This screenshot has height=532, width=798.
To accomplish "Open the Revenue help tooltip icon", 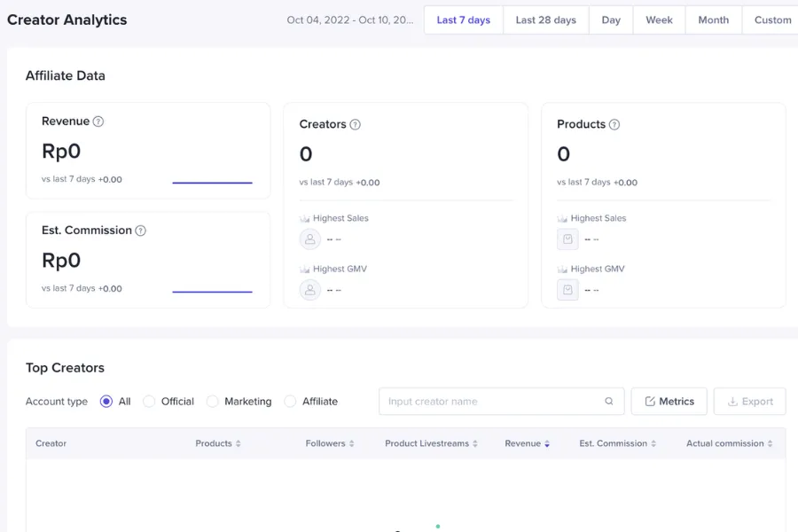I will tap(98, 121).
